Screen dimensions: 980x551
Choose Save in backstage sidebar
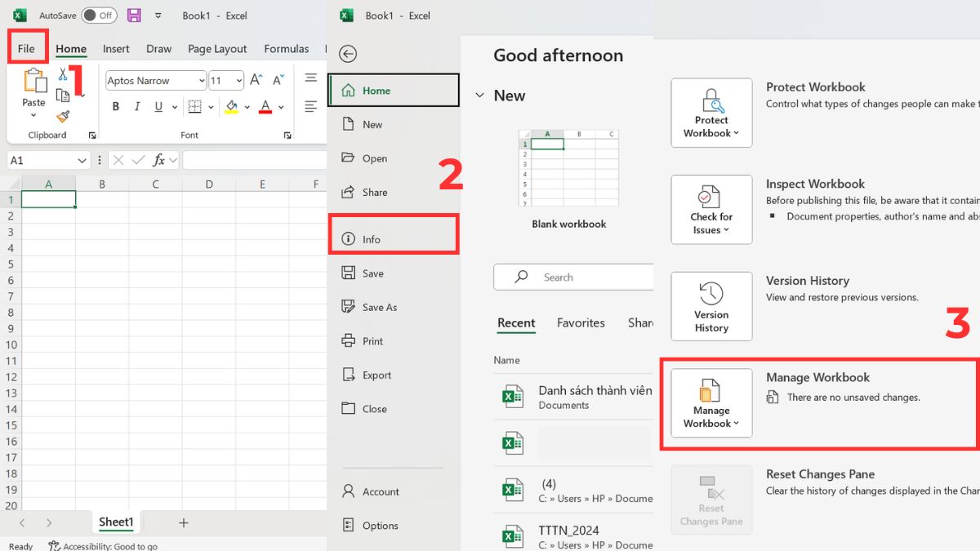pos(394,273)
